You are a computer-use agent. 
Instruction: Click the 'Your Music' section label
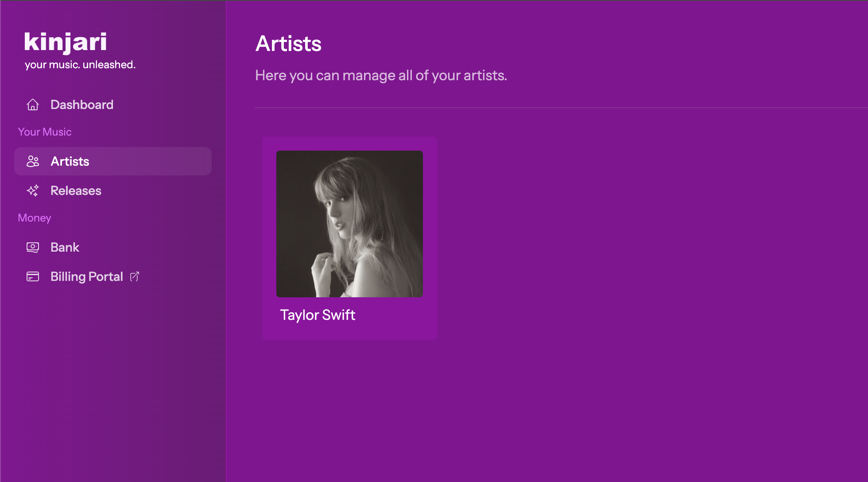coord(45,132)
